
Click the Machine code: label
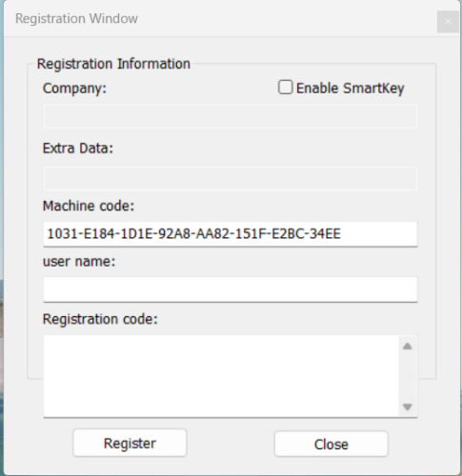89,206
